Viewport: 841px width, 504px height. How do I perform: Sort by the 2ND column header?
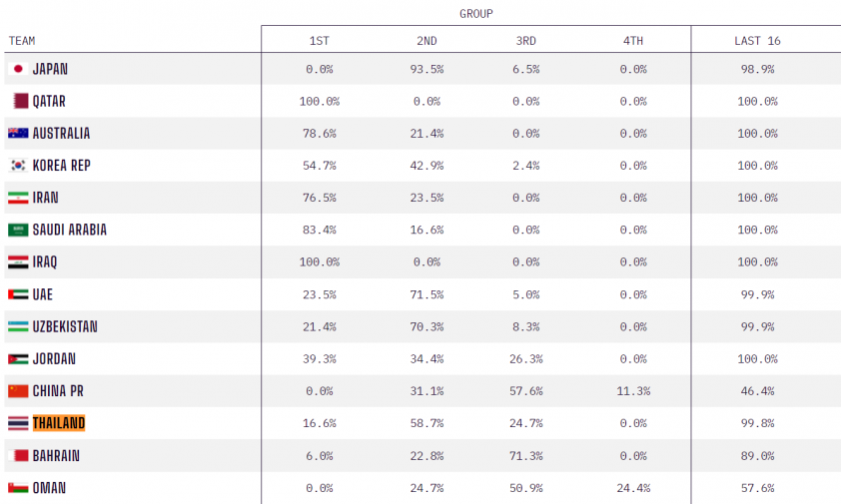[x=426, y=41]
